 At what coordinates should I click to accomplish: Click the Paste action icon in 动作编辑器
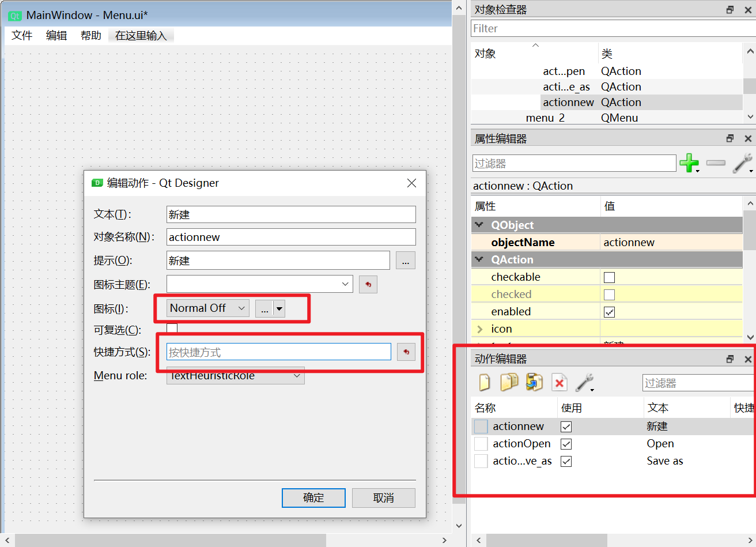[534, 383]
